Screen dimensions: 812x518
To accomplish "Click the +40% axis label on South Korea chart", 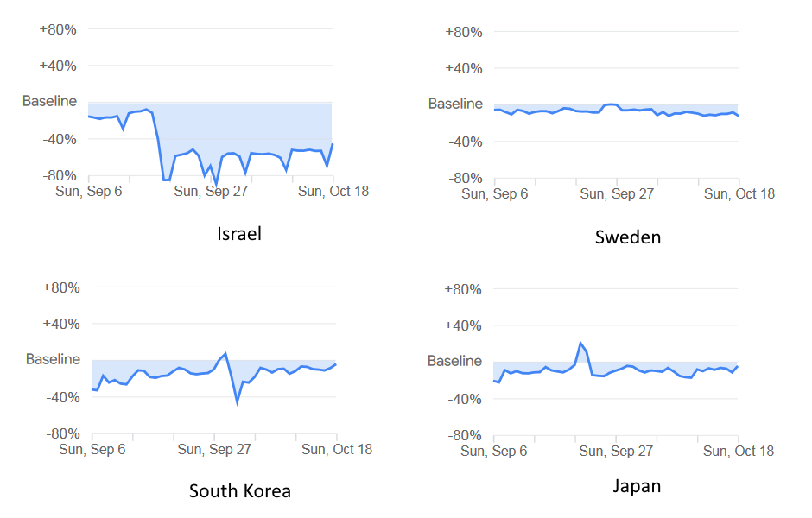I will [x=61, y=324].
